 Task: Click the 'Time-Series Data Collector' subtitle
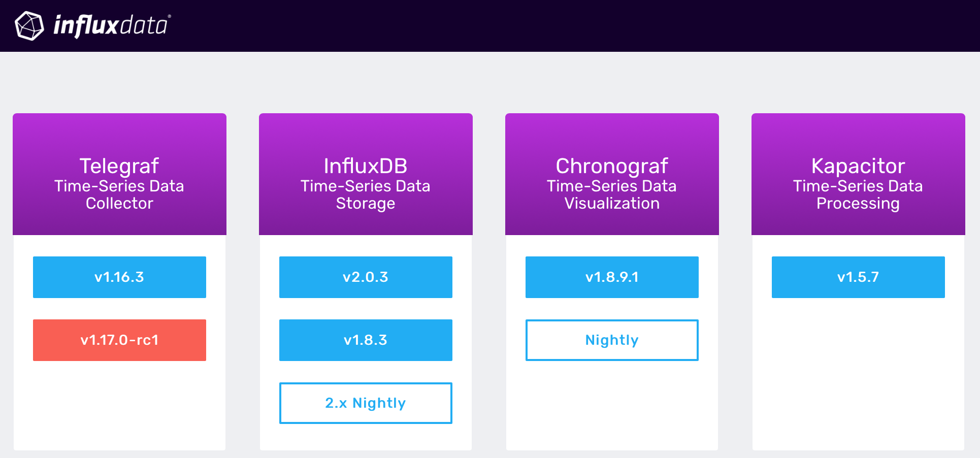click(x=119, y=194)
